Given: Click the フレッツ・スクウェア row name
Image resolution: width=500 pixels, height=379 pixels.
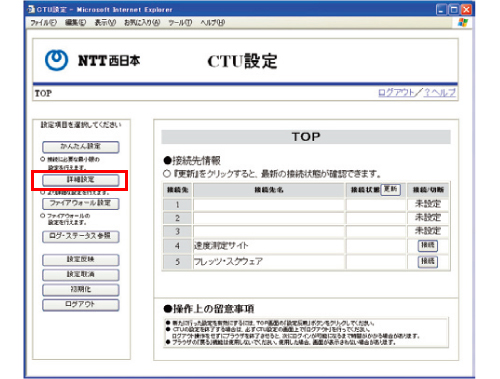Looking at the screenshot, I should point(228,262).
